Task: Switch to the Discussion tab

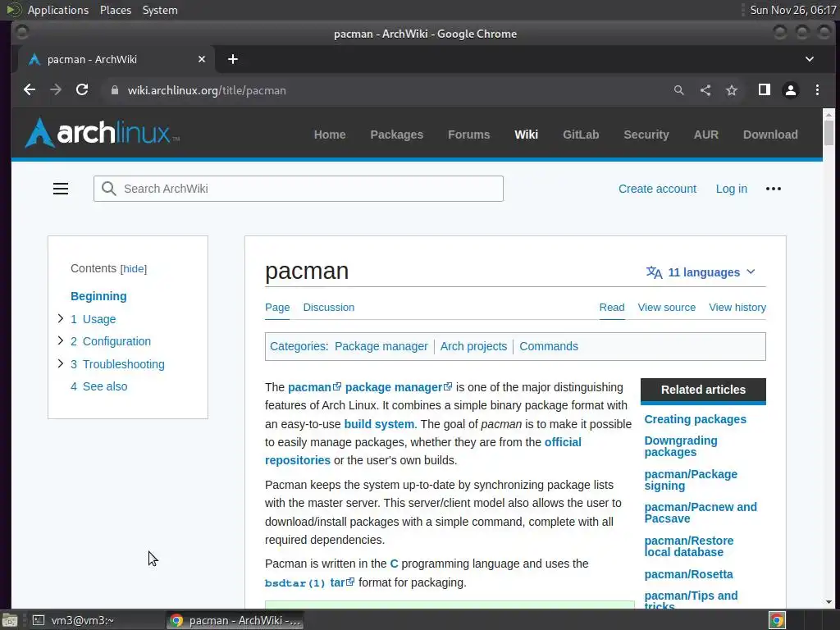Action: point(328,308)
